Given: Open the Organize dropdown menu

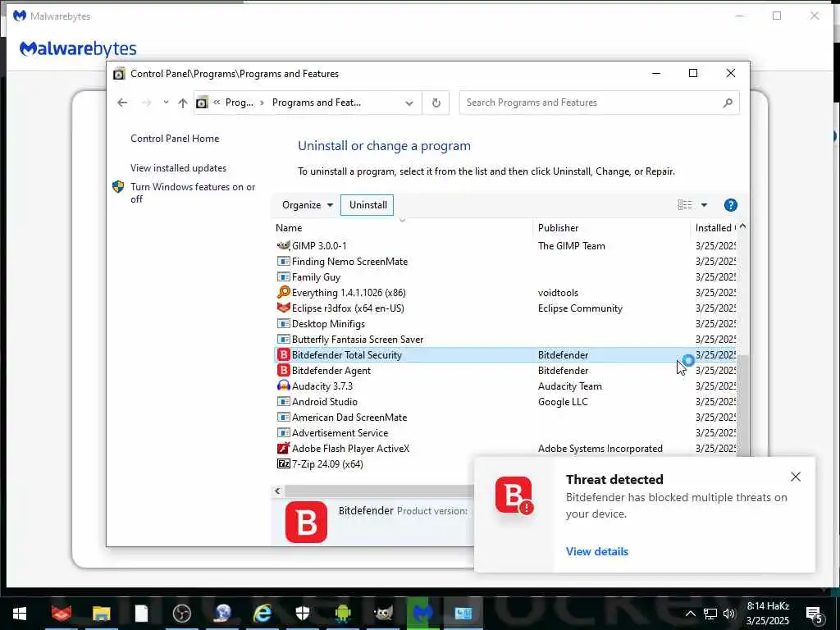Looking at the screenshot, I should pyautogui.click(x=308, y=205).
